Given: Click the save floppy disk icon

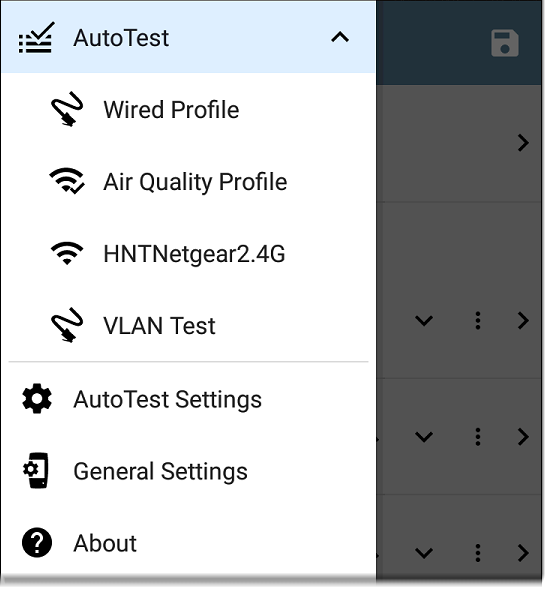Looking at the screenshot, I should (505, 43).
